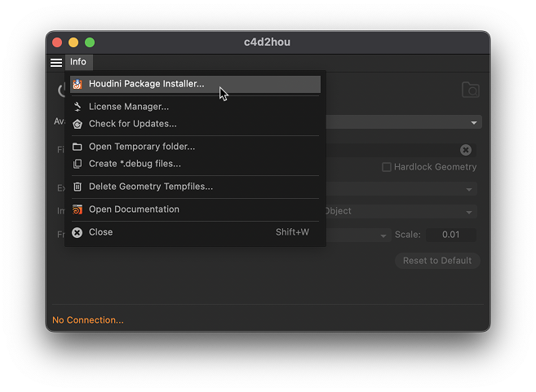Open License Manager from the menu

tap(195, 107)
